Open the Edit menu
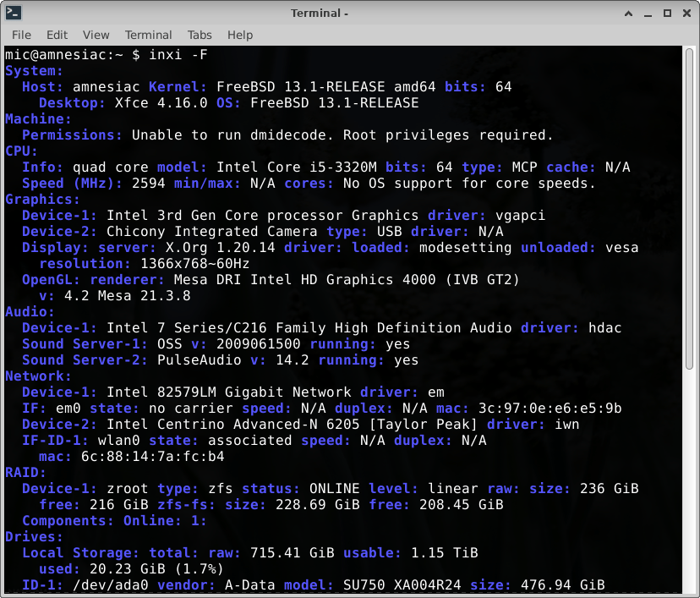700x598 pixels. (x=57, y=35)
